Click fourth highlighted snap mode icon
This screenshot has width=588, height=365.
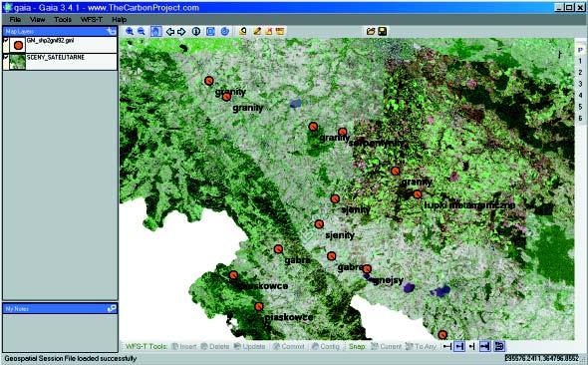[x=485, y=346]
